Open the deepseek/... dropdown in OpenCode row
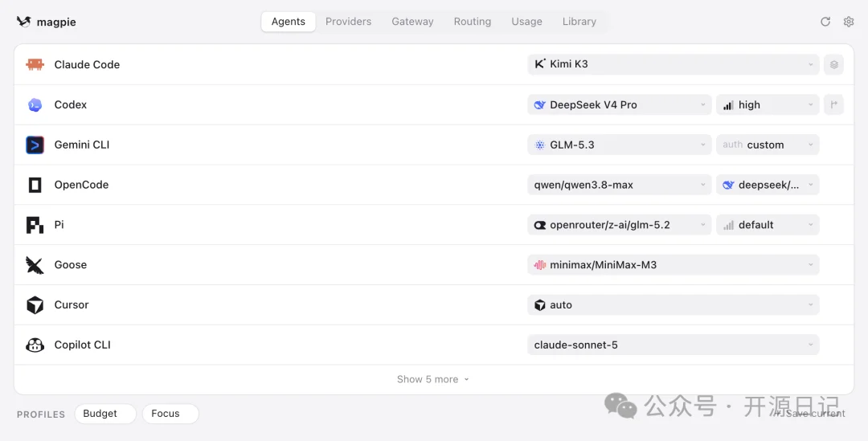This screenshot has width=868, height=441. point(768,185)
